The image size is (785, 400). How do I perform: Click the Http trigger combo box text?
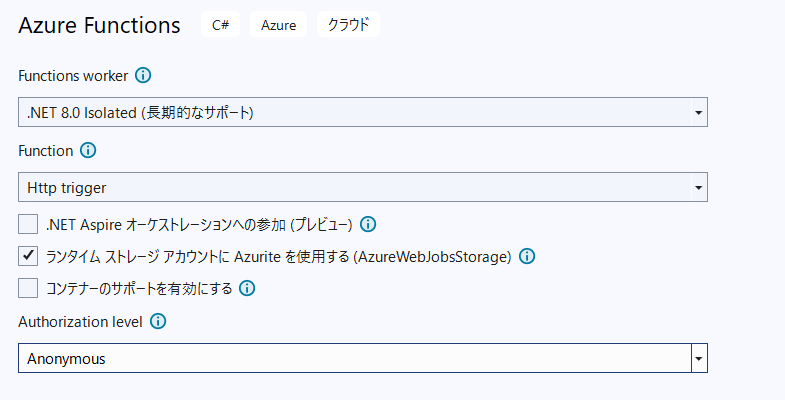(x=67, y=188)
